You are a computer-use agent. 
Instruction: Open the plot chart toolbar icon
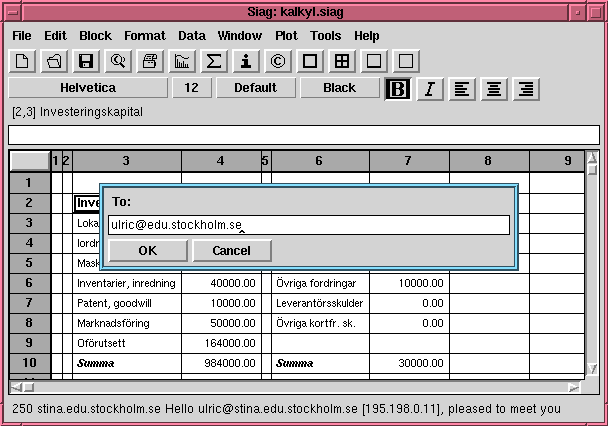point(182,61)
